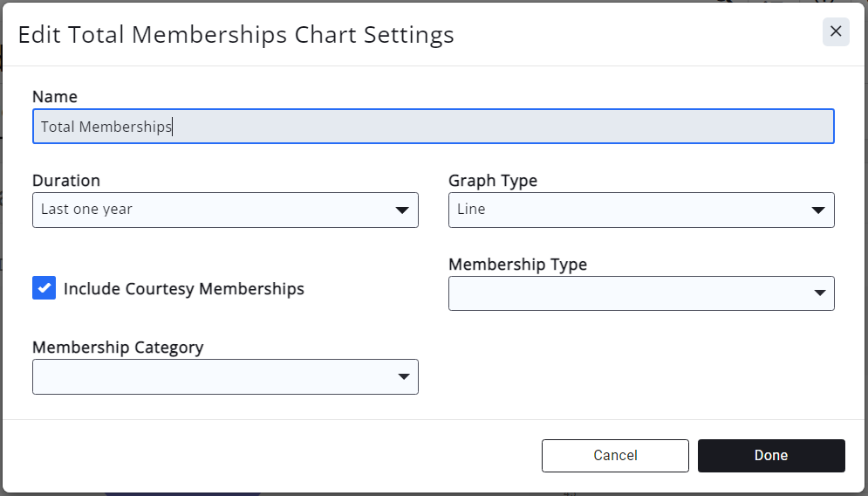Close the chart settings dialog with X

[x=836, y=32]
